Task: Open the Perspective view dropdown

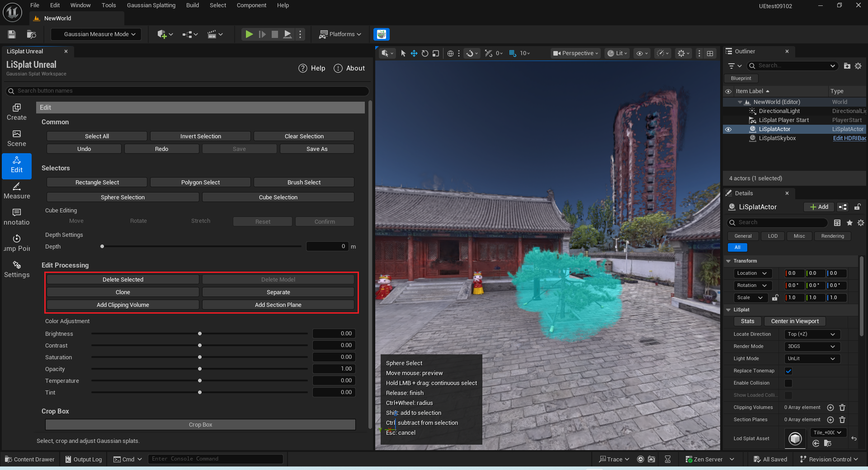Action: 576,53
